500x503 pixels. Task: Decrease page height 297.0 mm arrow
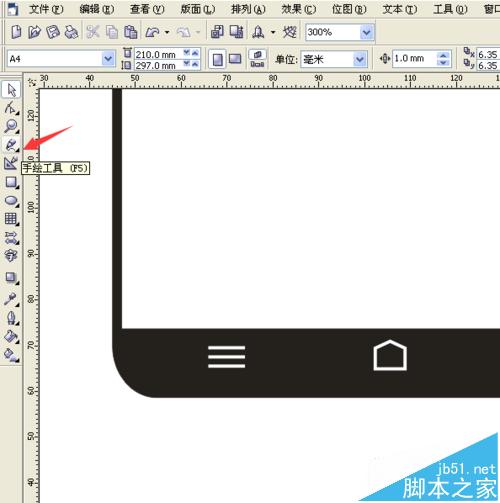pyautogui.click(x=187, y=64)
